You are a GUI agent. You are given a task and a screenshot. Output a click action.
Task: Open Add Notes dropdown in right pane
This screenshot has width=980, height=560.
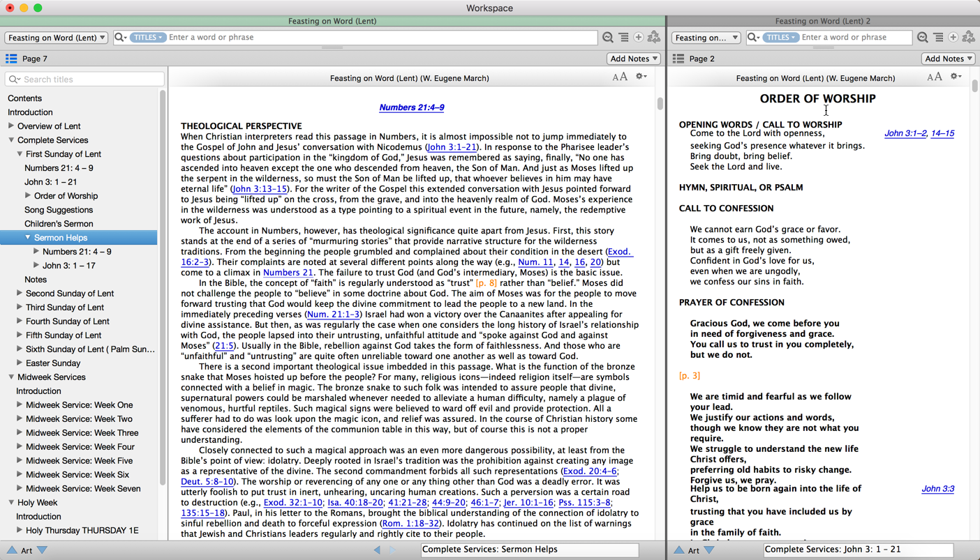(x=948, y=59)
